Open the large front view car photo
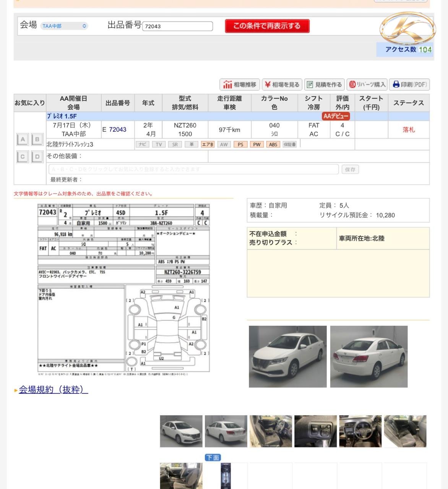Viewport: 448px width, 489px height. coord(288,356)
